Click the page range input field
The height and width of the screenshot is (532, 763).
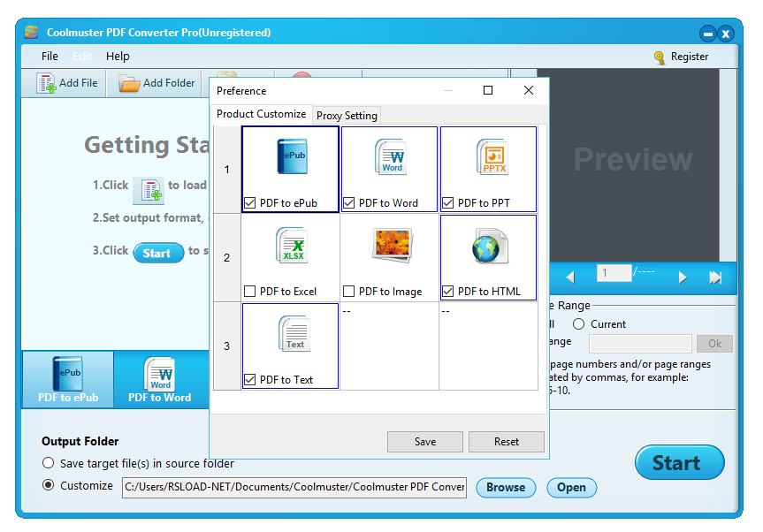click(640, 344)
